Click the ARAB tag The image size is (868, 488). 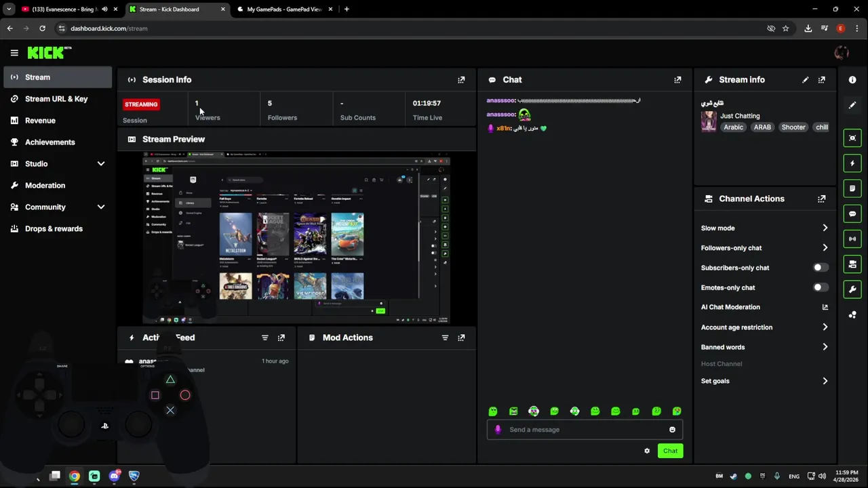[x=762, y=127]
